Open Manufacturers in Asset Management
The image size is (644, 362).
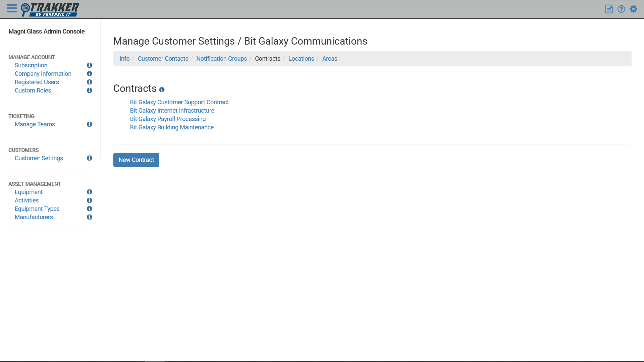[34, 217]
